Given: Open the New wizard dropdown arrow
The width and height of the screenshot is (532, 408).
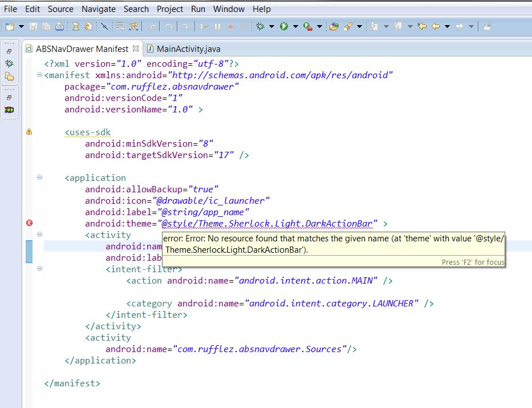Looking at the screenshot, I should (x=21, y=26).
